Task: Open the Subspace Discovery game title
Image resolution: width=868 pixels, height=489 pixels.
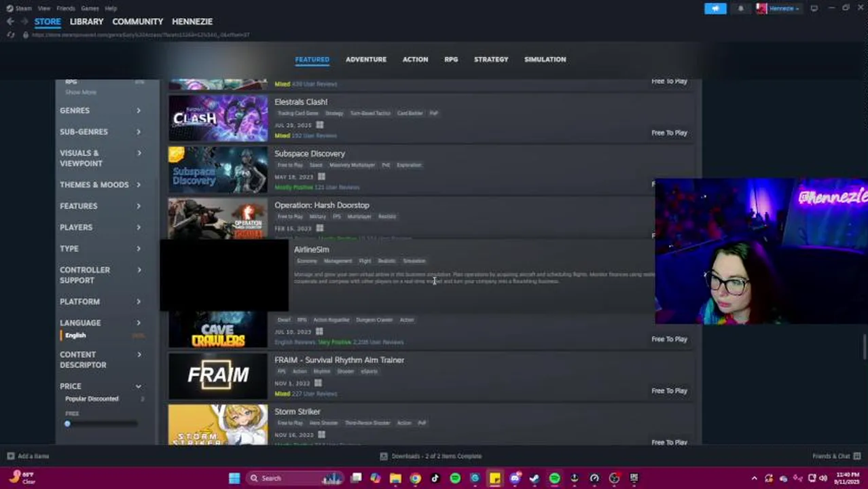Action: point(310,153)
